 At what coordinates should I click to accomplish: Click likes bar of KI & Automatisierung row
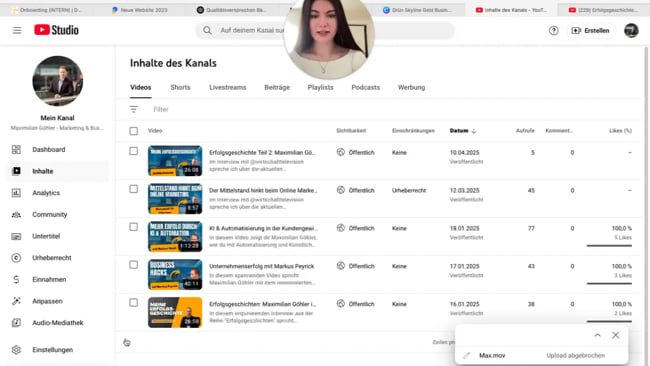[609, 246]
